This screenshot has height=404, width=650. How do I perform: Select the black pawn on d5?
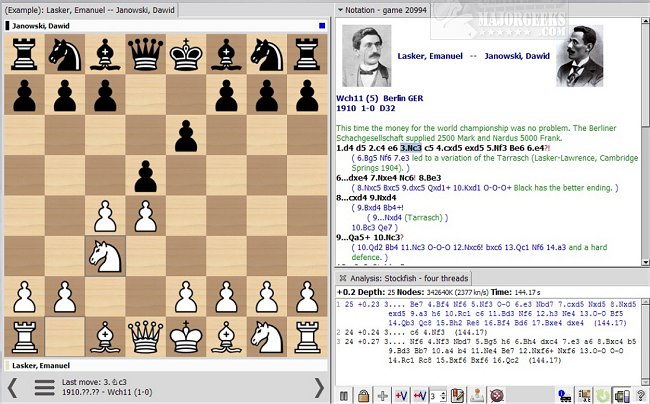(x=146, y=176)
